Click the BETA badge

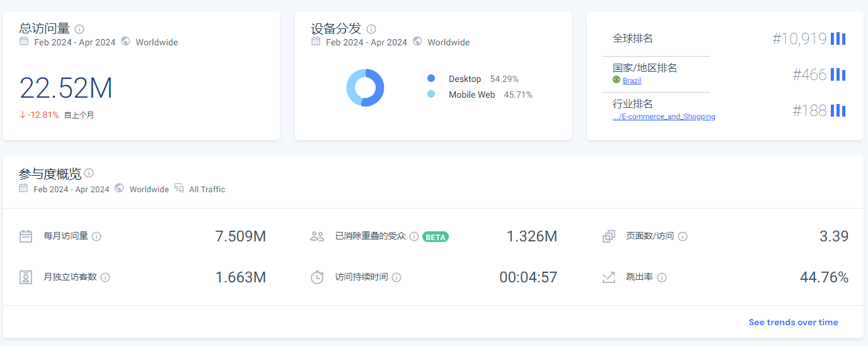tap(436, 237)
